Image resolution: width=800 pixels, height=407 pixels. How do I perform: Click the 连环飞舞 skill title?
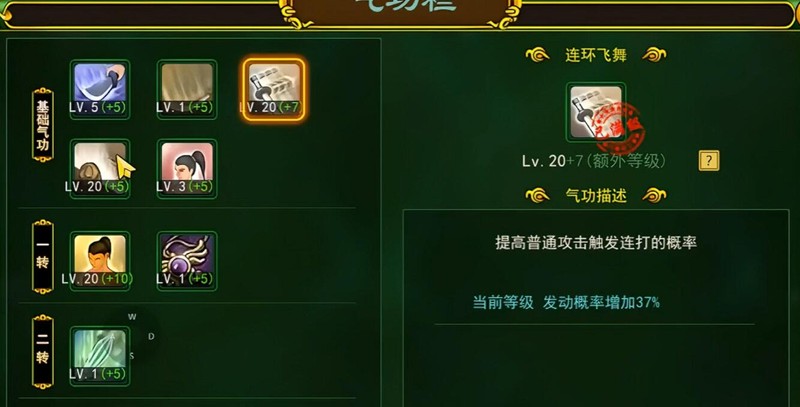click(596, 55)
